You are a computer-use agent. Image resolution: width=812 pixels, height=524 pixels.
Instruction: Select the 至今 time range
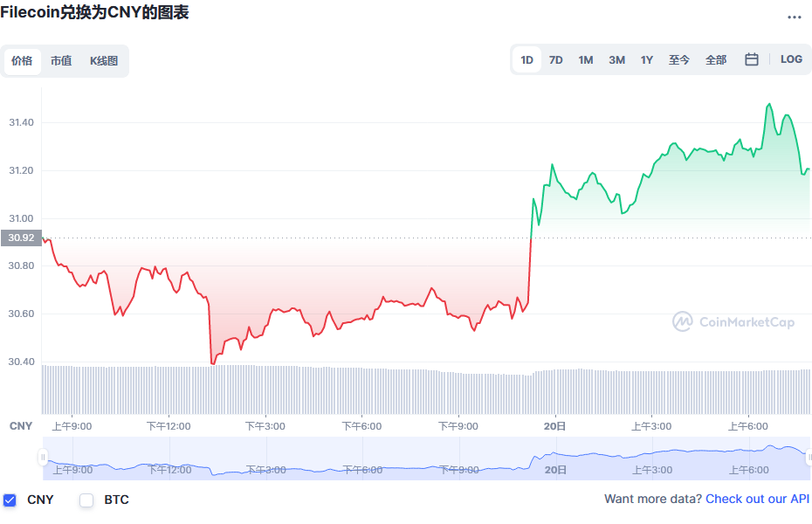coord(679,60)
